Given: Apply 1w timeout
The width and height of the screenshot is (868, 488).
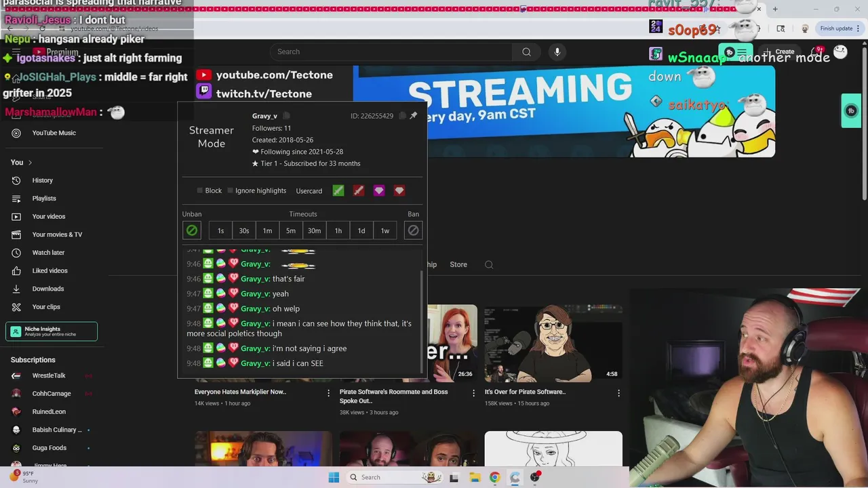Looking at the screenshot, I should coord(385,230).
